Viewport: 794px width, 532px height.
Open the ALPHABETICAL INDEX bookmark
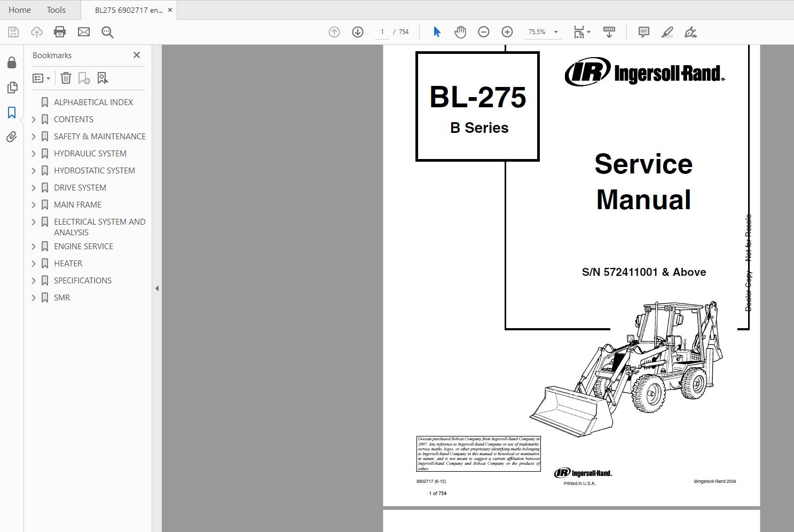(x=93, y=102)
